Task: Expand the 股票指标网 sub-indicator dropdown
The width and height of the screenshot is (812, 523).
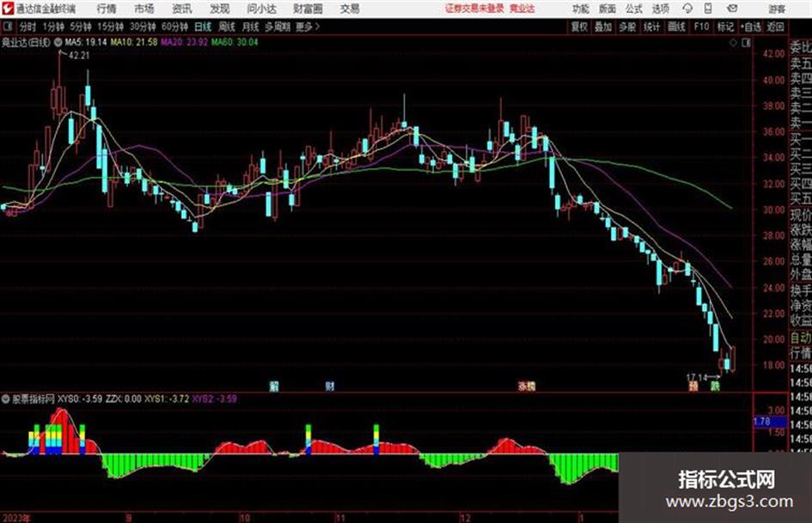Action: [x=6, y=398]
